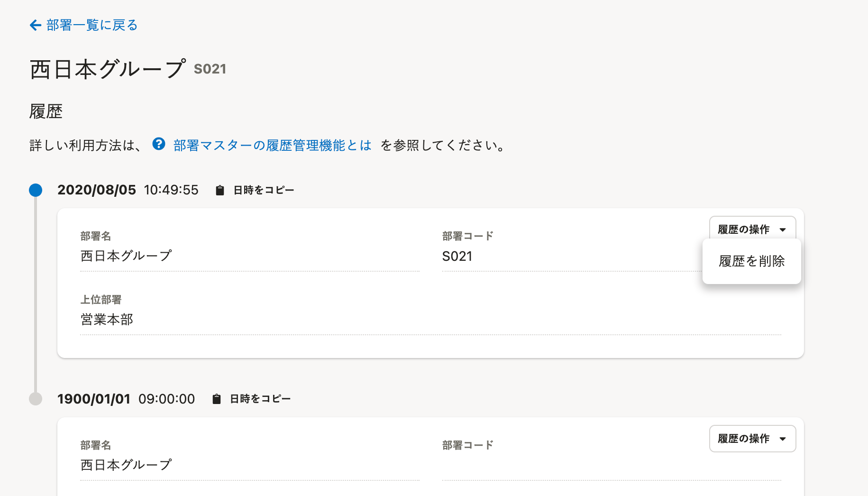
Task: Select 履歴を削除 from the open menu
Action: pyautogui.click(x=752, y=261)
